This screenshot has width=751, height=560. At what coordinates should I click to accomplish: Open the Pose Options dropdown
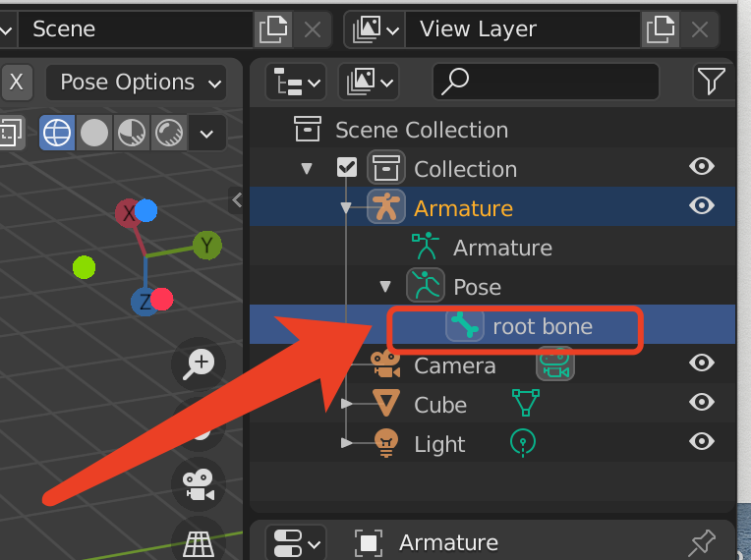[136, 82]
